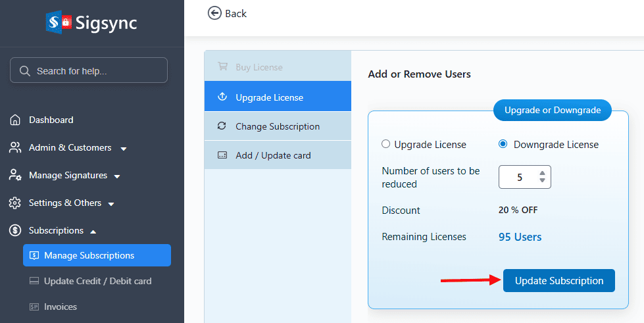Increase number of users to be reduced
The image size is (644, 323).
point(541,173)
